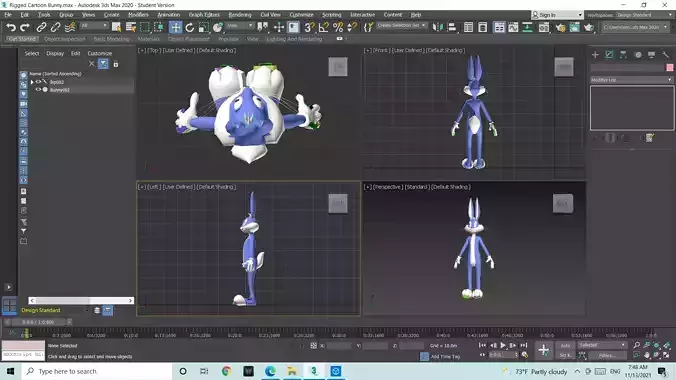Click the X coordinate input field
Image resolution: width=676 pixels, height=380 pixels.
(x=338, y=345)
